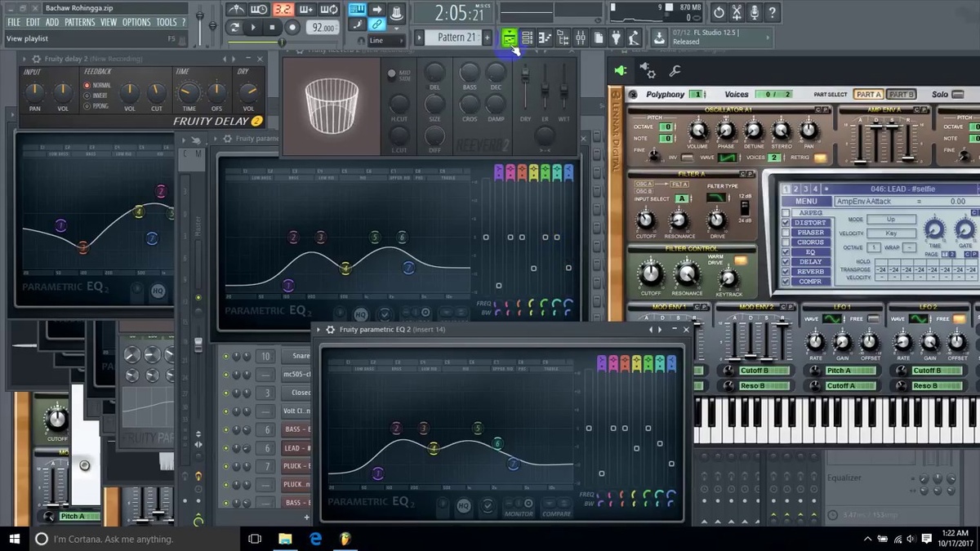The height and width of the screenshot is (551, 980).
Task: Toggle the link multilink to controllers icon
Action: point(376,24)
